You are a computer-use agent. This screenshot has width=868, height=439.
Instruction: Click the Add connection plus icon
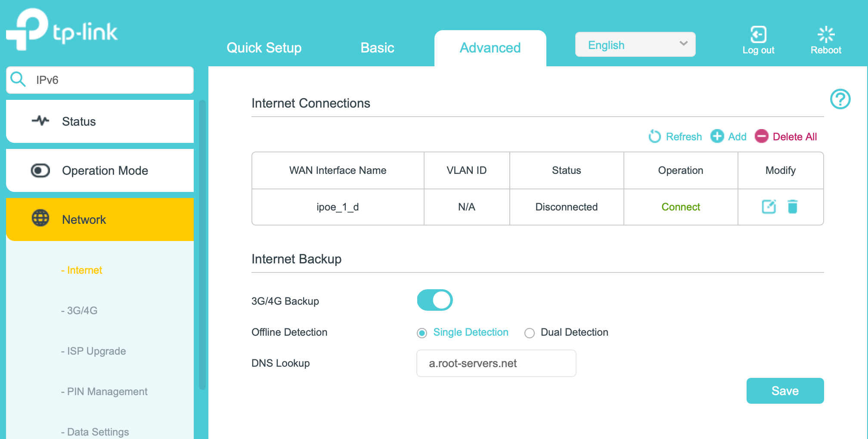click(717, 136)
